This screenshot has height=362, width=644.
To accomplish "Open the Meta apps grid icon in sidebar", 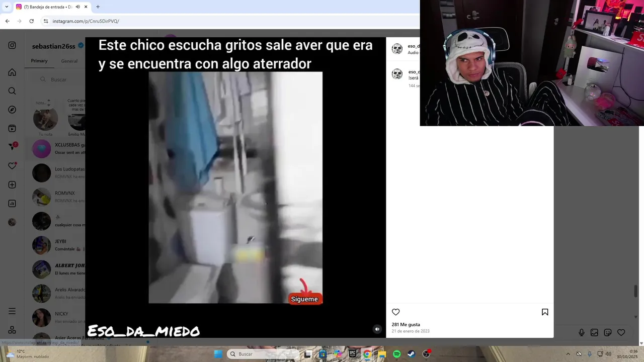I will (12, 330).
